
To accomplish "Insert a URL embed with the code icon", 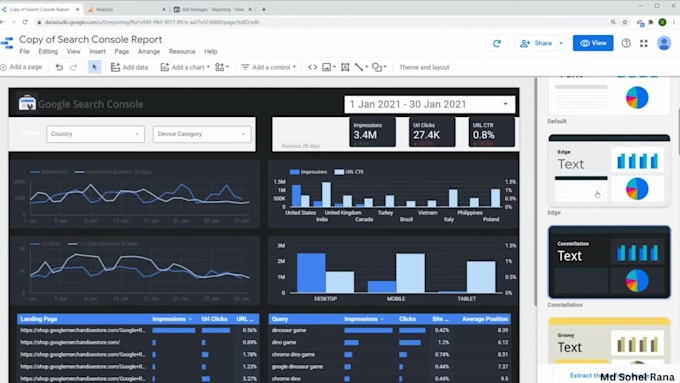I will tap(312, 67).
